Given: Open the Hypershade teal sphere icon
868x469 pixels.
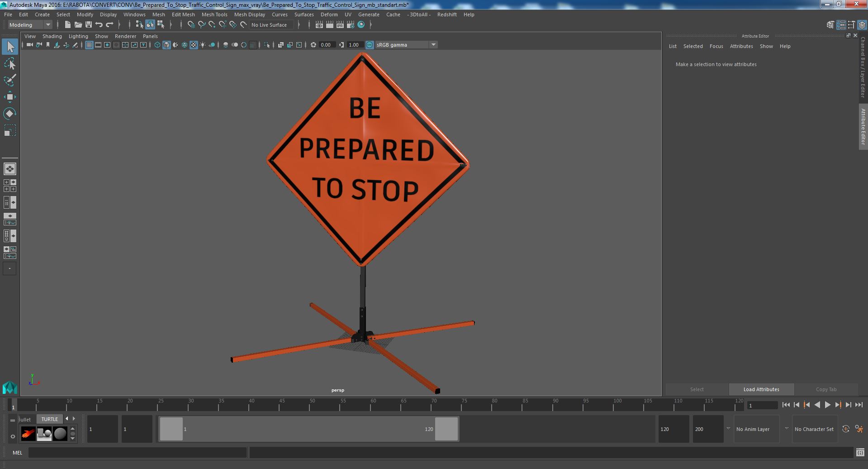Looking at the screenshot, I should [361, 25].
